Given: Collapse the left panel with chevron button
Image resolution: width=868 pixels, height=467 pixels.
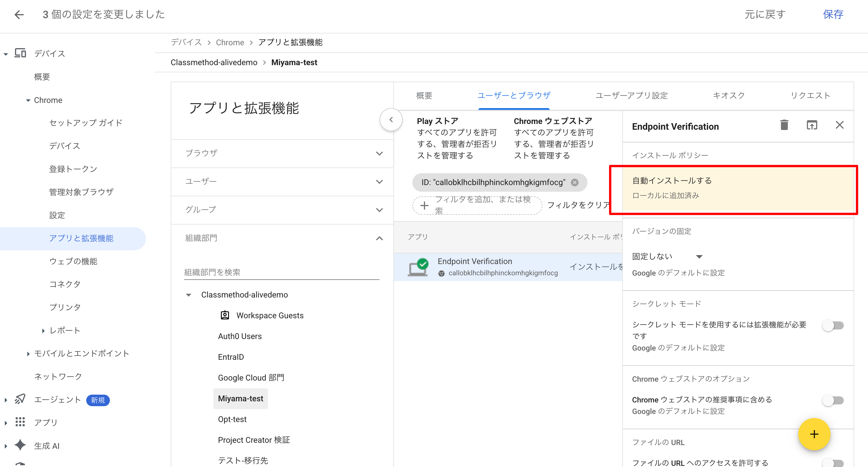Looking at the screenshot, I should click(x=391, y=120).
